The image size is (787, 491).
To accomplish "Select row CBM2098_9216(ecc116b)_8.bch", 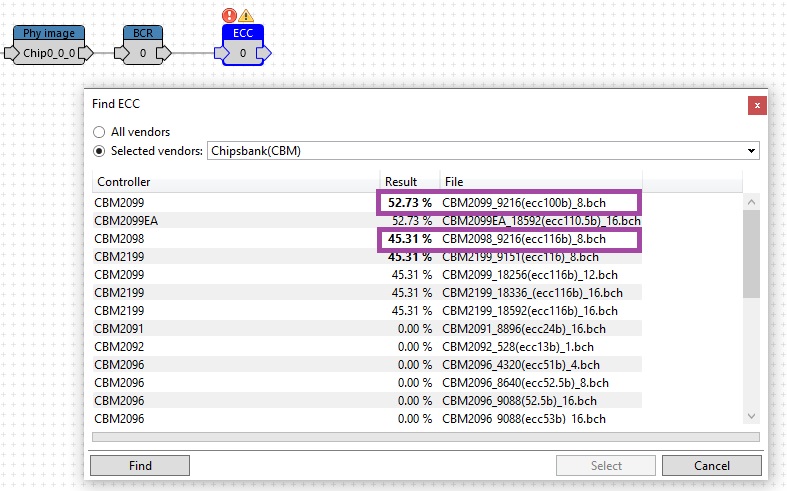I will [367, 239].
